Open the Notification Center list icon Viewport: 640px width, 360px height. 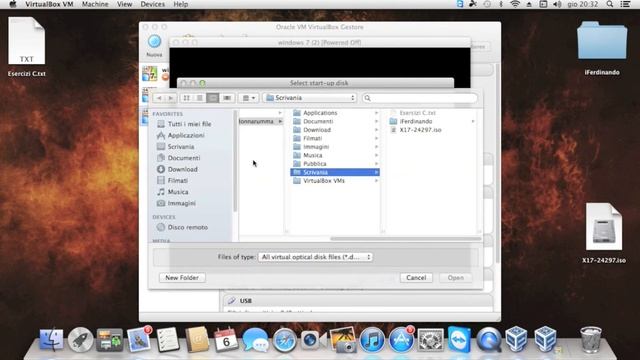coord(625,4)
